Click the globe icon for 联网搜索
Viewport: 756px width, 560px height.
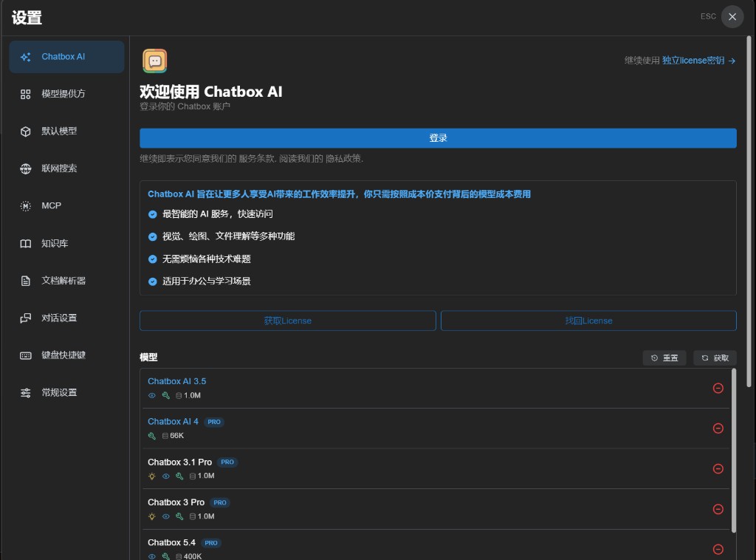(x=26, y=168)
